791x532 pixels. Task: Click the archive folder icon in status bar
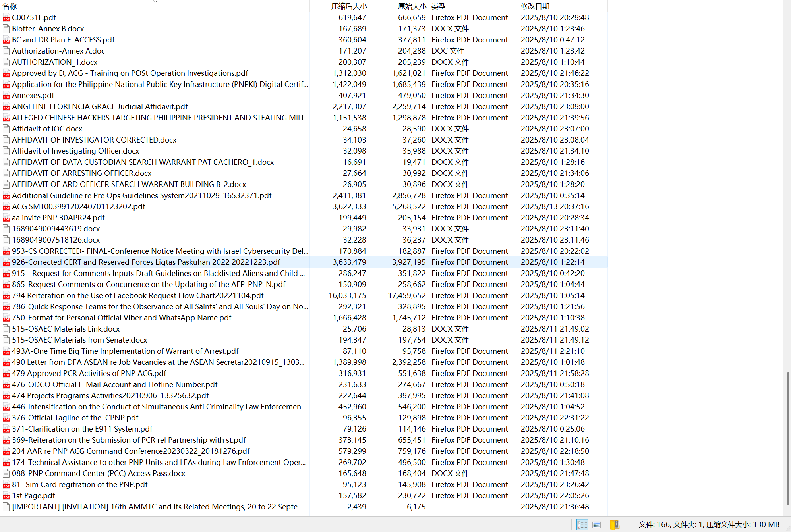click(x=614, y=525)
